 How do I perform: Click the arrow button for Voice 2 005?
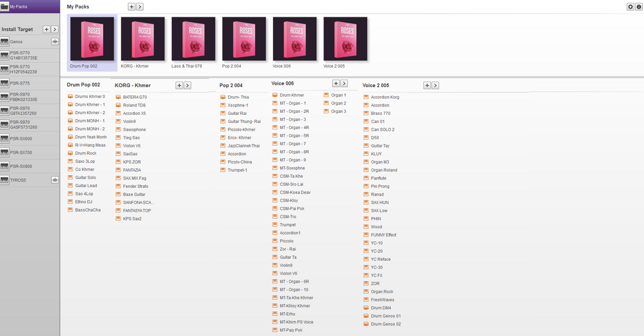[435, 85]
